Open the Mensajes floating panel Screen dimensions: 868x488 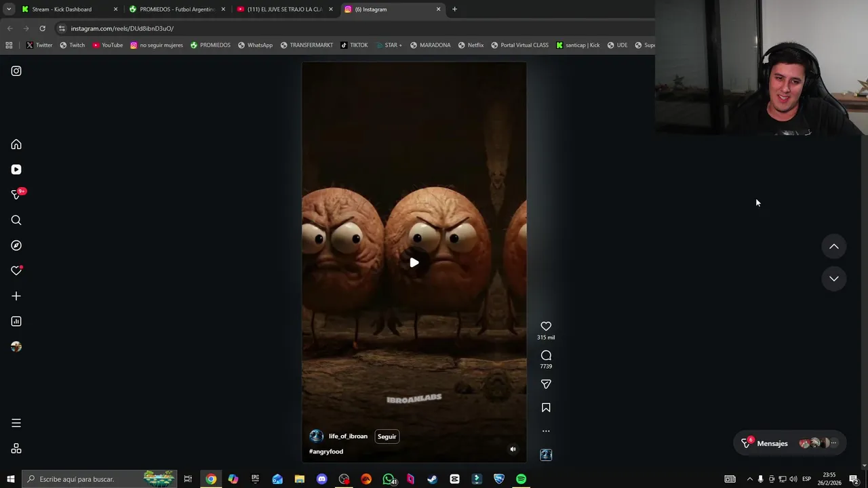click(x=791, y=443)
